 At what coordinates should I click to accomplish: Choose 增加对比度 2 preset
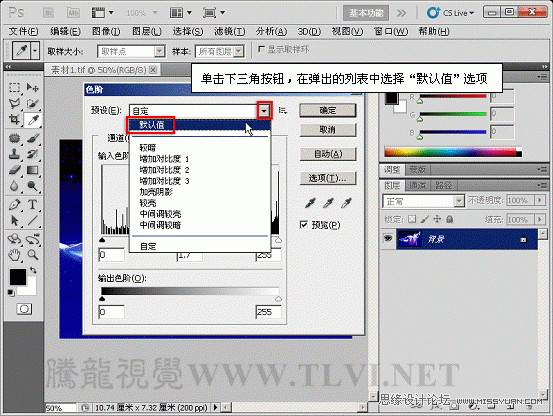(x=164, y=170)
